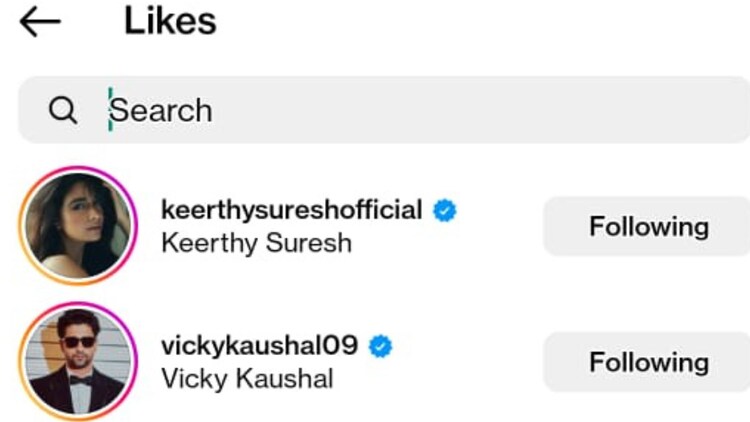The width and height of the screenshot is (750, 422).
Task: Select the Vicky Kaushal display name
Action: [x=246, y=379]
